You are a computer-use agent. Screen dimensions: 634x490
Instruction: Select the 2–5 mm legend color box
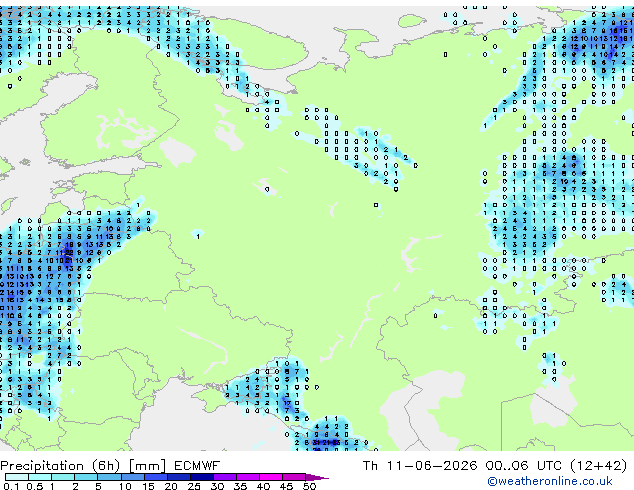pyautogui.click(x=86, y=477)
